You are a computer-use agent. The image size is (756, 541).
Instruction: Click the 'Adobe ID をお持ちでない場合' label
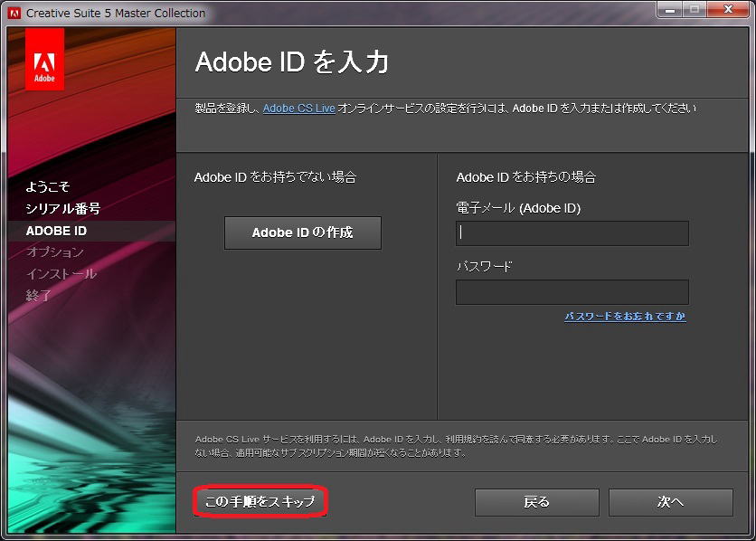(x=275, y=177)
